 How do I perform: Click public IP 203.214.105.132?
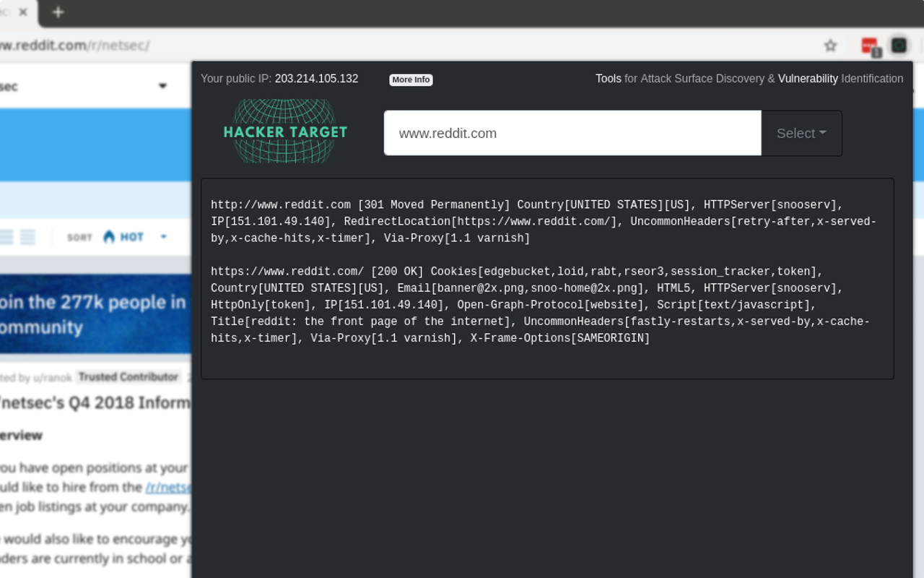coord(316,79)
